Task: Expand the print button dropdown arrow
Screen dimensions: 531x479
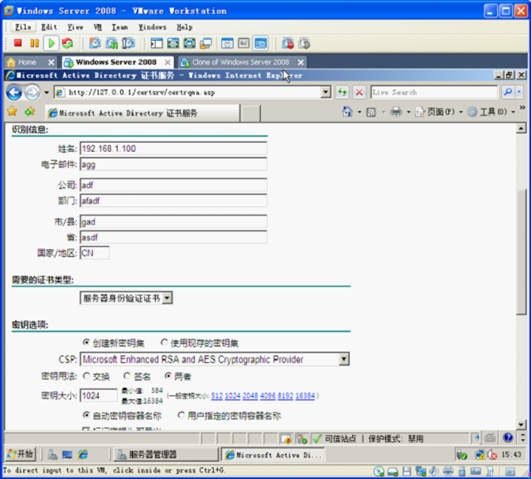Action: (x=408, y=112)
